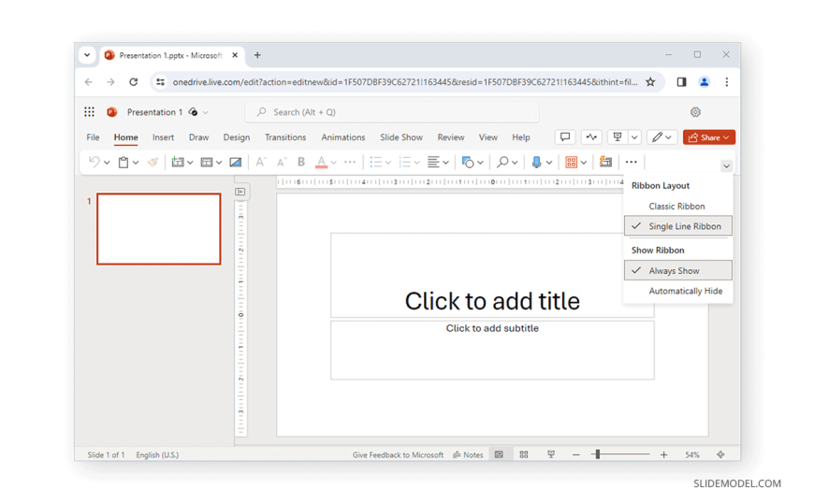Screen dimensions: 814x504
Task: Click the Catch up activity icon
Action: 591,137
